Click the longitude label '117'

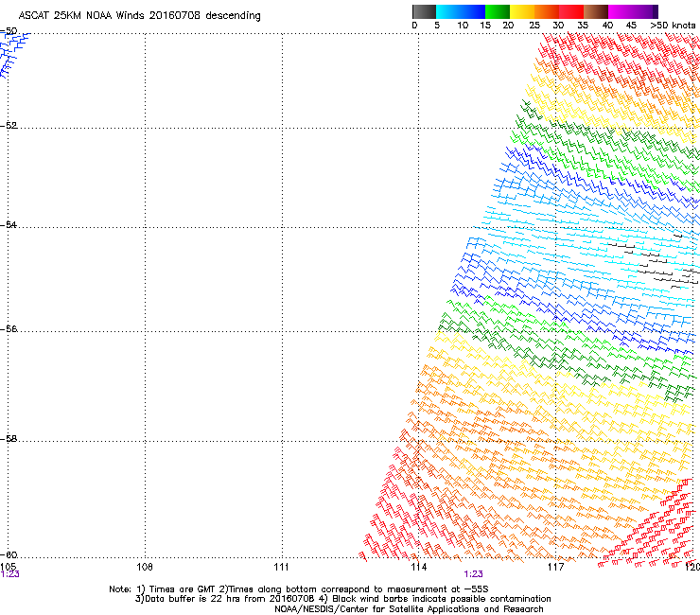(556, 567)
